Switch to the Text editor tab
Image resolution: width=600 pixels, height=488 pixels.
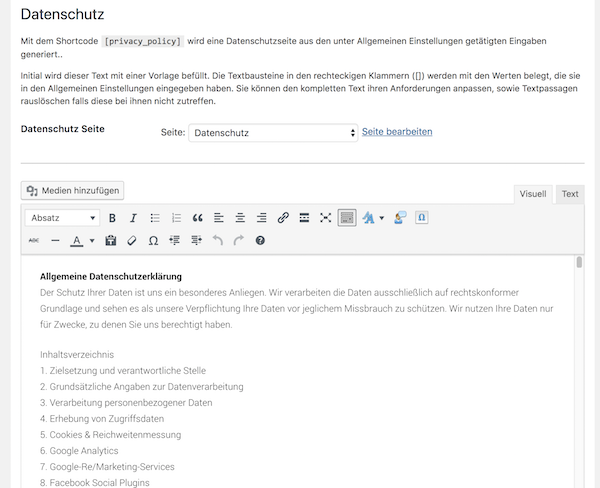pyautogui.click(x=569, y=194)
